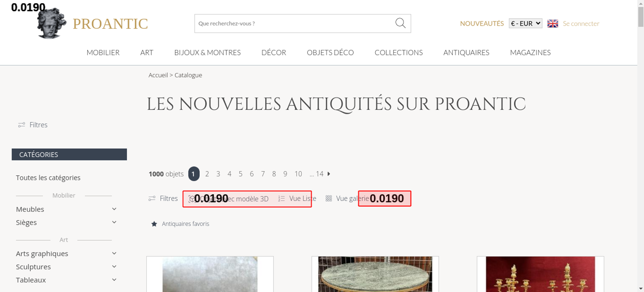Click the Vue Liste list icon
644x292 pixels.
(281, 199)
